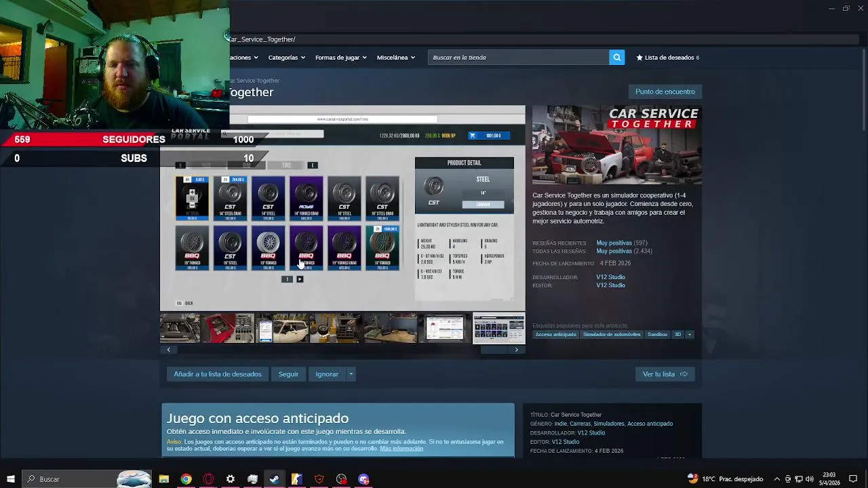Click 3D tag

[x=677, y=334]
